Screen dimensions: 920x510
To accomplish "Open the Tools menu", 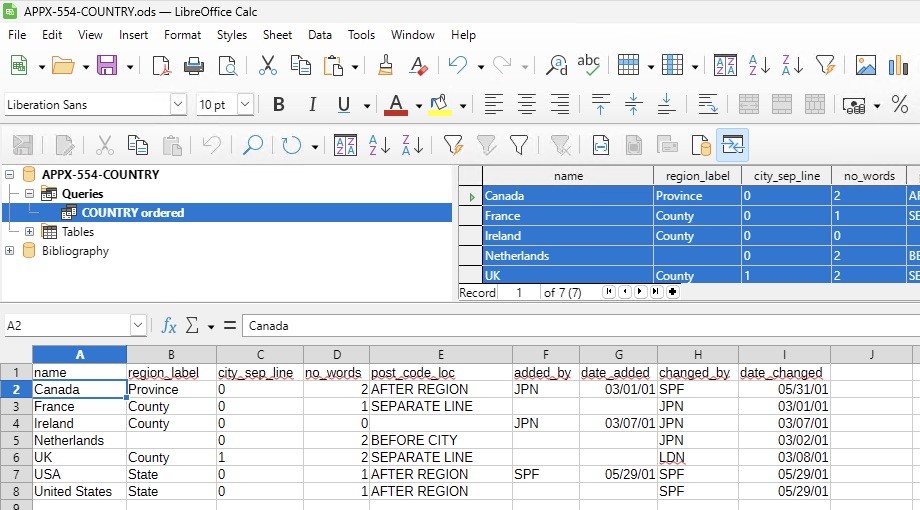I will coord(361,35).
